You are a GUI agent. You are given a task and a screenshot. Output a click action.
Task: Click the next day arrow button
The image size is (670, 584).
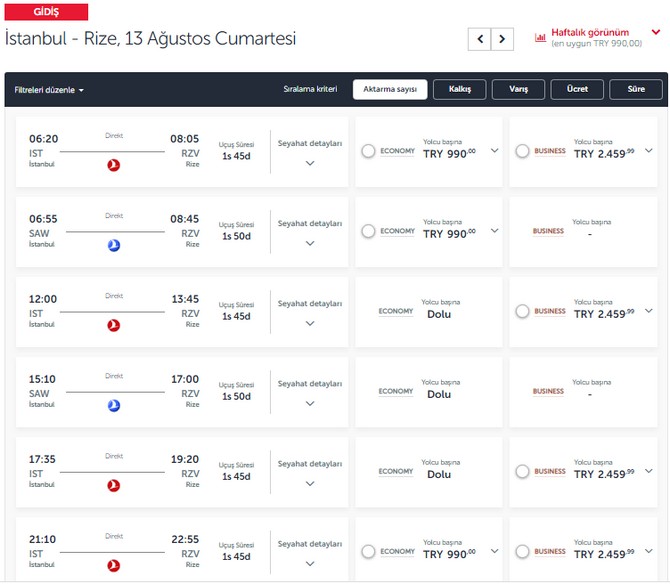(502, 39)
